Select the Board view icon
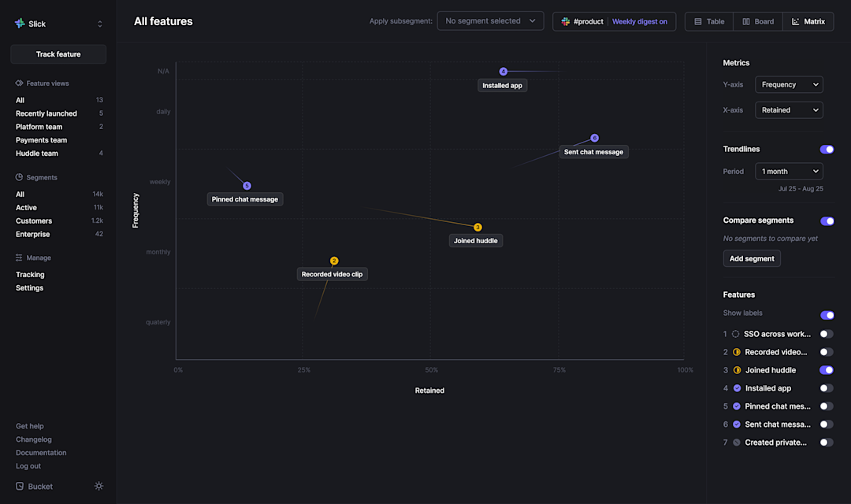The width and height of the screenshot is (851, 504). click(747, 21)
